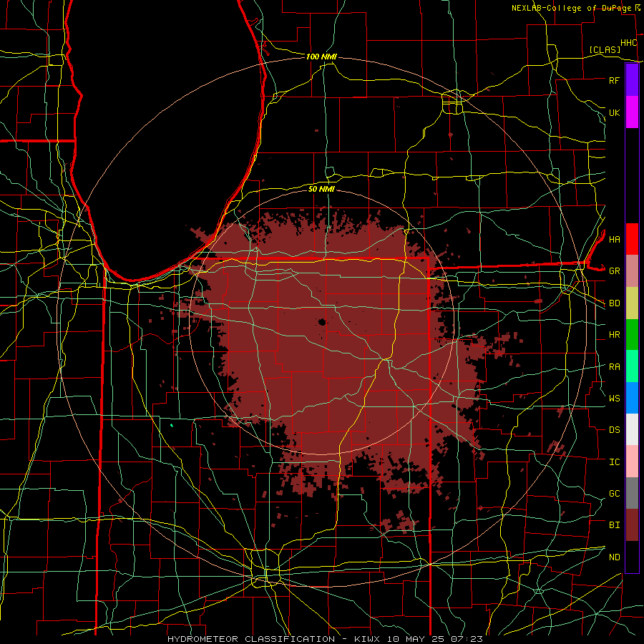Click the UK legend label
This screenshot has height=644, width=644.
pyautogui.click(x=615, y=112)
